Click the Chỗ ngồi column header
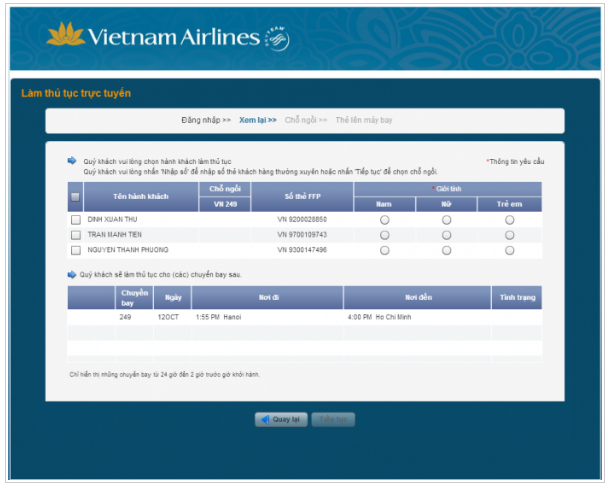This screenshot has height=485, width=608. pos(225,189)
